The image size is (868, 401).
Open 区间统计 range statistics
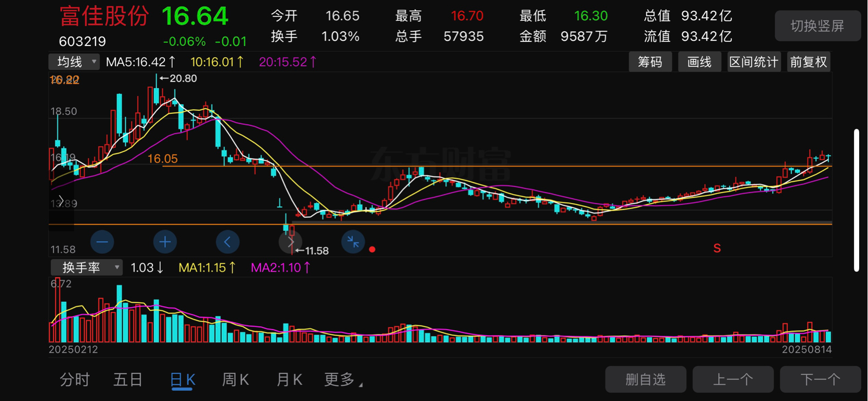coord(754,62)
